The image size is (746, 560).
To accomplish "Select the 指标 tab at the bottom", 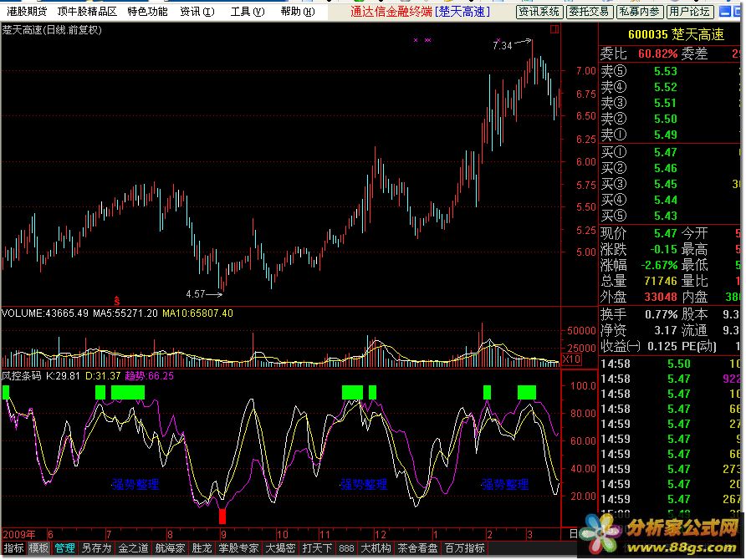I will point(13,548).
